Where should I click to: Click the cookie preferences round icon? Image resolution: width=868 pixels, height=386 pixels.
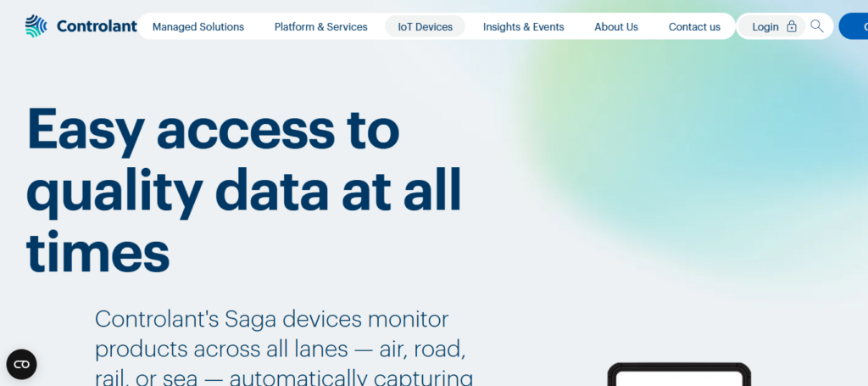(x=21, y=364)
